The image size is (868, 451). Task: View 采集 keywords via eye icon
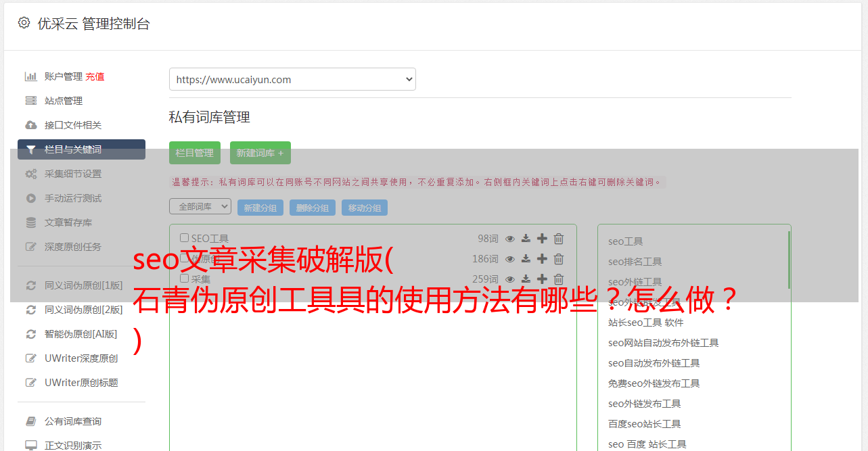pyautogui.click(x=510, y=279)
